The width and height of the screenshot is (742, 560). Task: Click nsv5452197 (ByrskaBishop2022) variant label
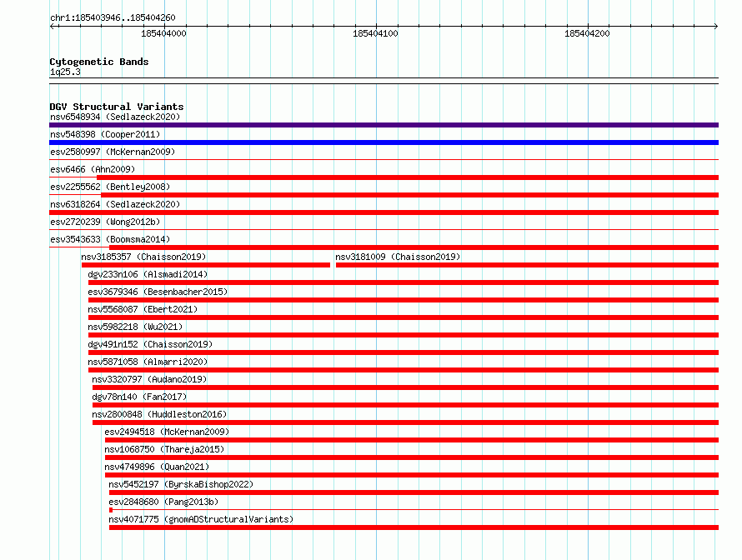[181, 484]
